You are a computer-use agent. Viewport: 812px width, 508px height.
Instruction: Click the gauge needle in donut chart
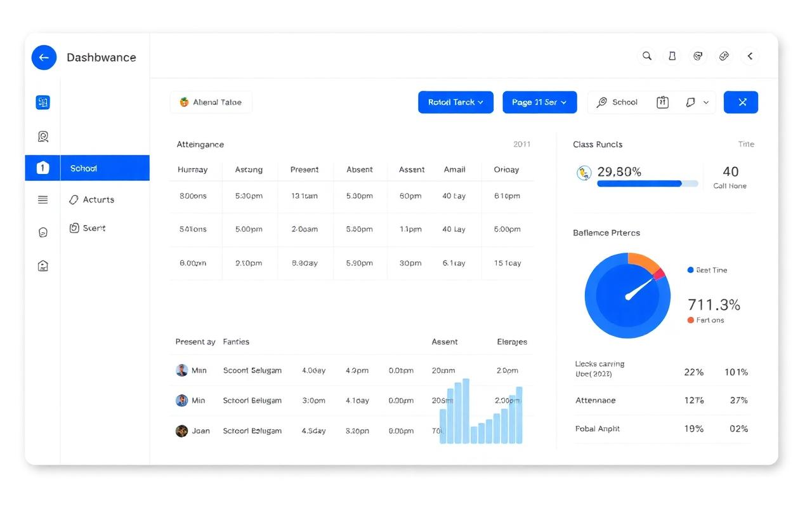(x=640, y=288)
